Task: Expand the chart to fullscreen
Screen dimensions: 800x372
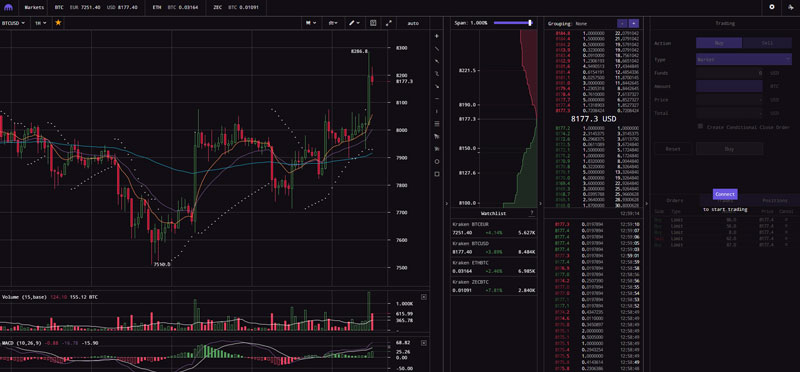Action: pos(389,23)
